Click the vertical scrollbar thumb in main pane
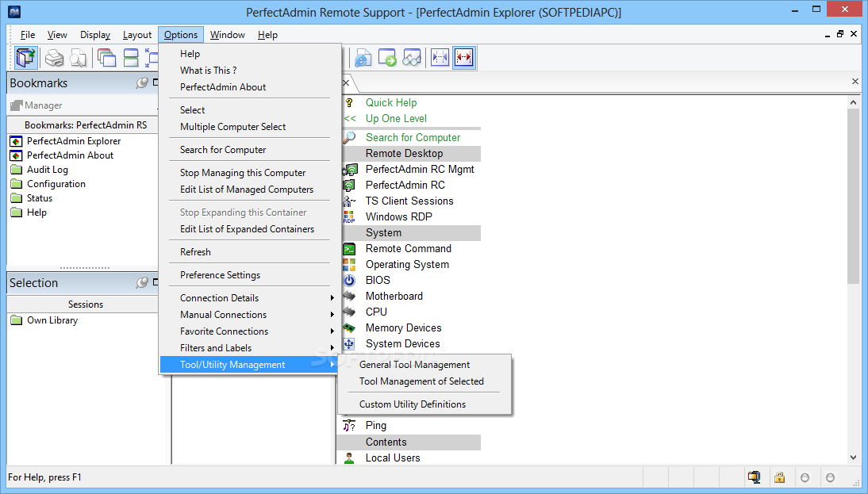Screen dimensions: 868x494 pos(853,197)
